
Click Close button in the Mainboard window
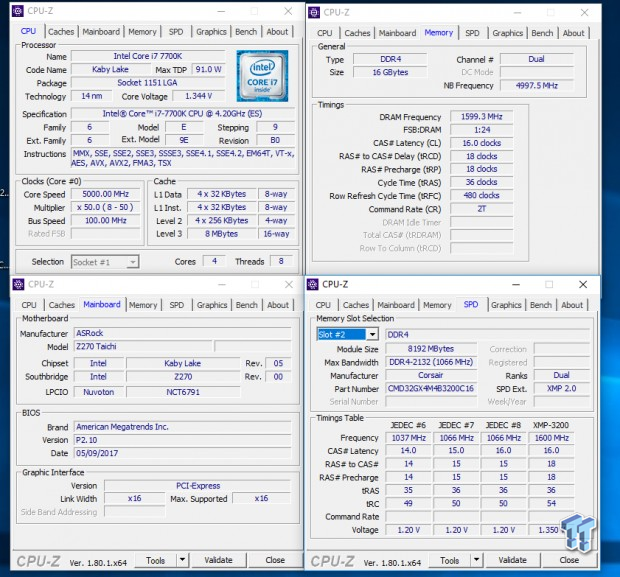coord(275,560)
